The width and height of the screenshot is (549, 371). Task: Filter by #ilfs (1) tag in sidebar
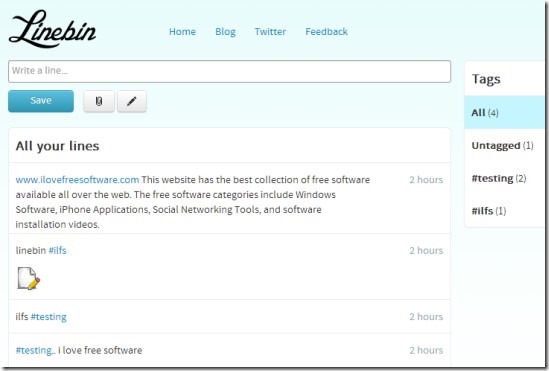pyautogui.click(x=504, y=211)
